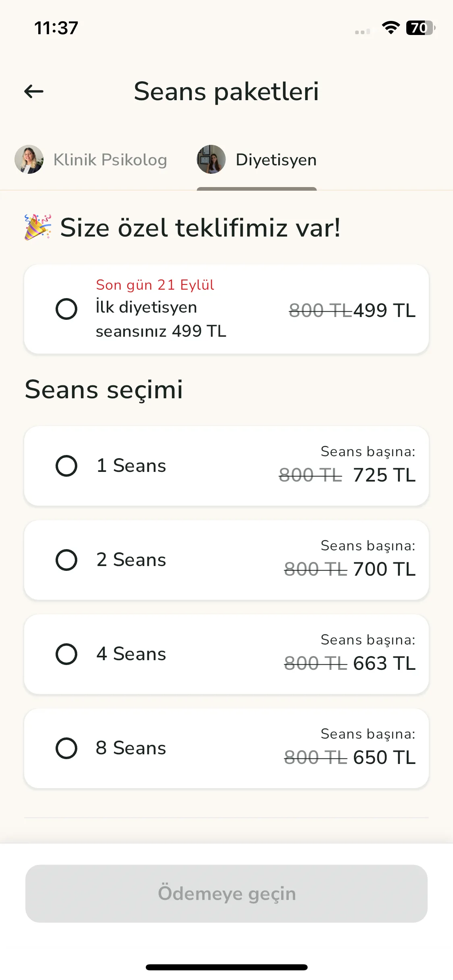Choose the 1 Seans radio button
Image resolution: width=453 pixels, height=980 pixels.
(66, 466)
